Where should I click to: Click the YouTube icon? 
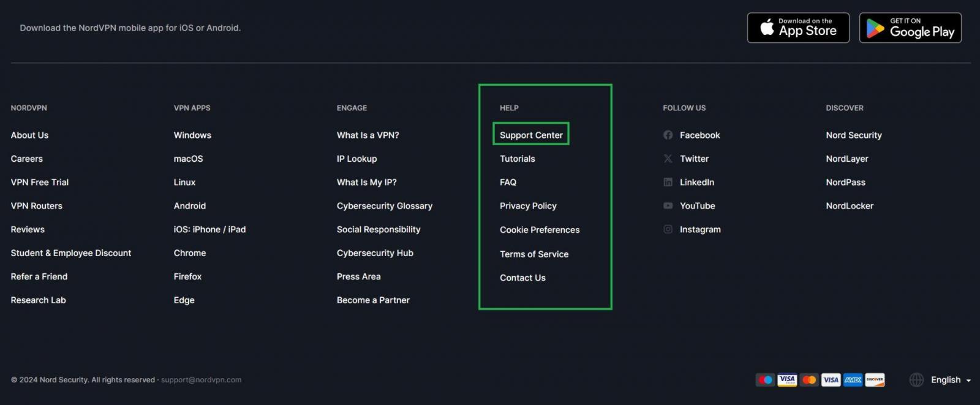click(668, 206)
